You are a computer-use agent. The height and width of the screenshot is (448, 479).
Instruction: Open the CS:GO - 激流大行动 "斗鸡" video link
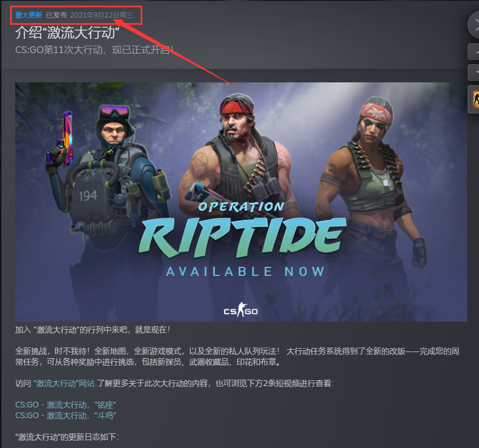click(x=66, y=415)
